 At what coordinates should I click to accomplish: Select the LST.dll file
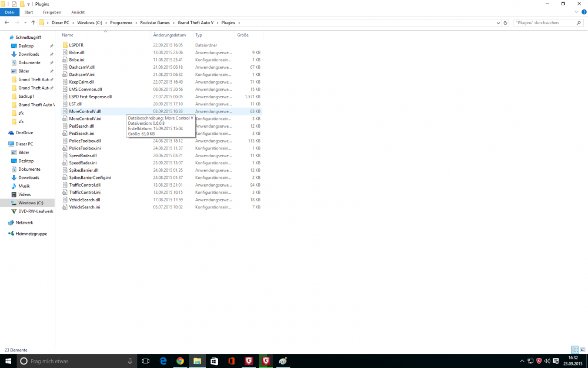75,104
